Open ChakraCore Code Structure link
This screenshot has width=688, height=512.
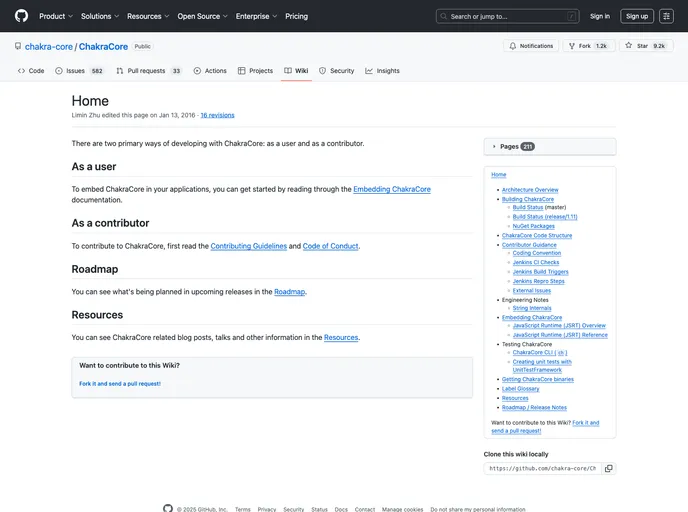tap(537, 236)
